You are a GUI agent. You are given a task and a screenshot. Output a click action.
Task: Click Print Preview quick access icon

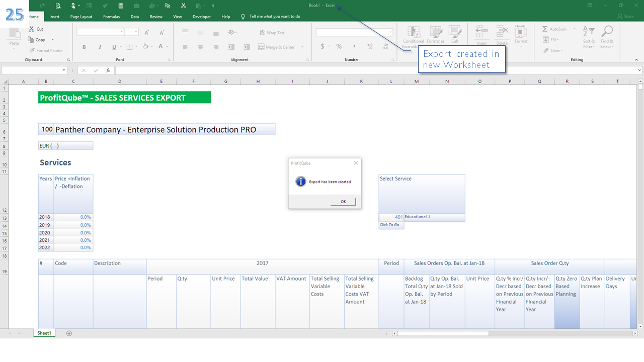[58, 6]
